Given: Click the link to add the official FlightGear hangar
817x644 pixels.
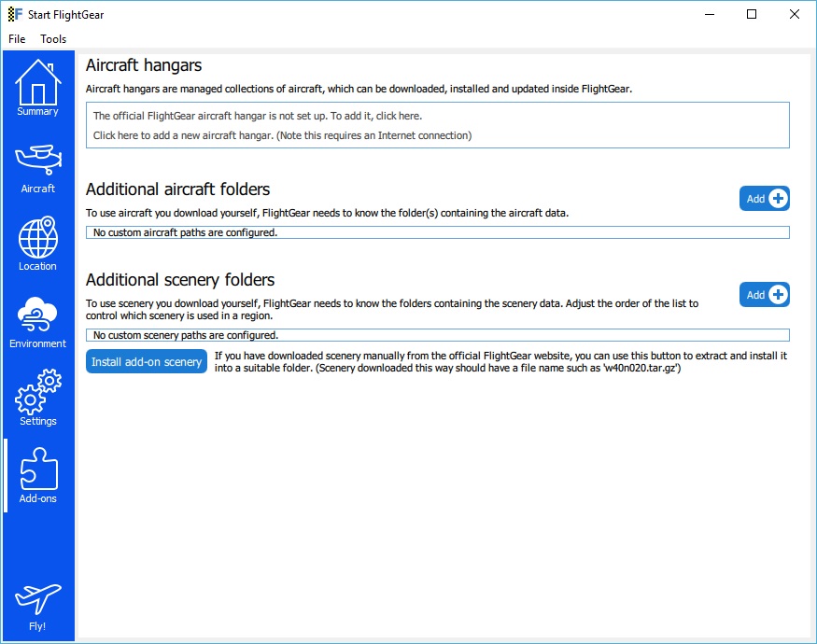Looking at the screenshot, I should coord(257,117).
